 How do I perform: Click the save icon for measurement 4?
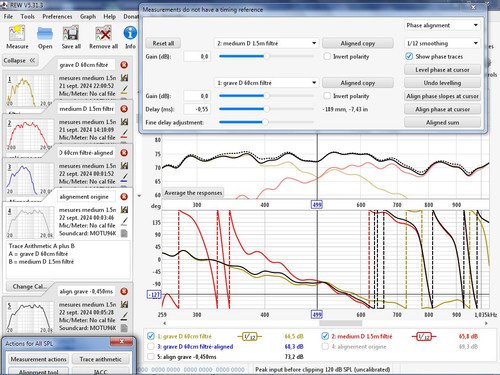coord(124,210)
